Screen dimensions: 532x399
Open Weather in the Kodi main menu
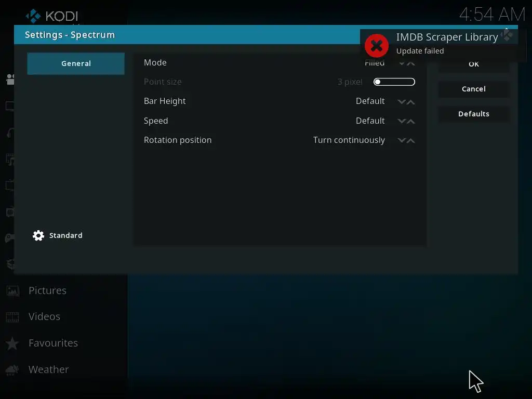coord(48,369)
